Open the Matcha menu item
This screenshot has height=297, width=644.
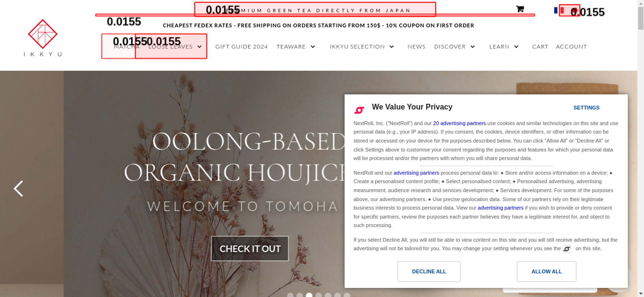(127, 47)
